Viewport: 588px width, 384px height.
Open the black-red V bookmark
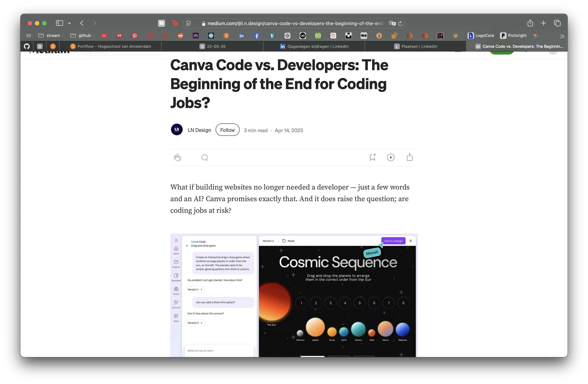coord(440,36)
